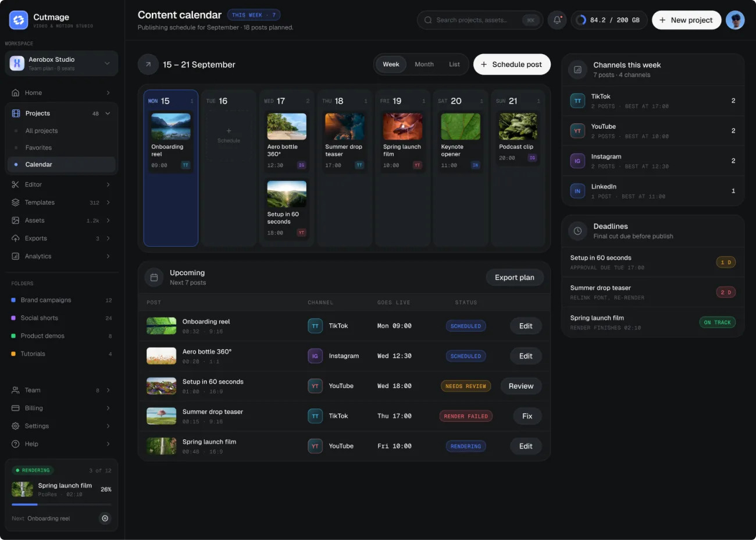Open All projects in sidebar
The width and height of the screenshot is (756, 540).
[x=62, y=131]
